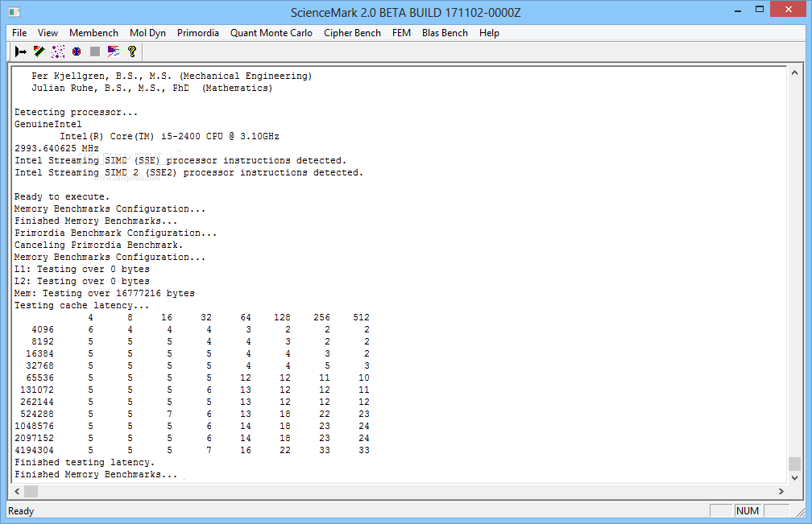The width and height of the screenshot is (812, 524).
Task: Click the 4194304 row label
Action: click(x=34, y=450)
